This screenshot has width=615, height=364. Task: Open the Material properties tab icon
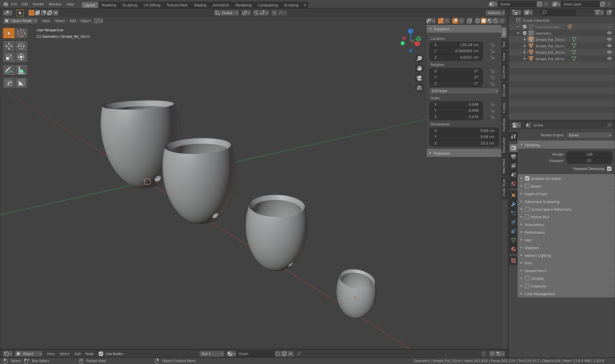pyautogui.click(x=513, y=249)
